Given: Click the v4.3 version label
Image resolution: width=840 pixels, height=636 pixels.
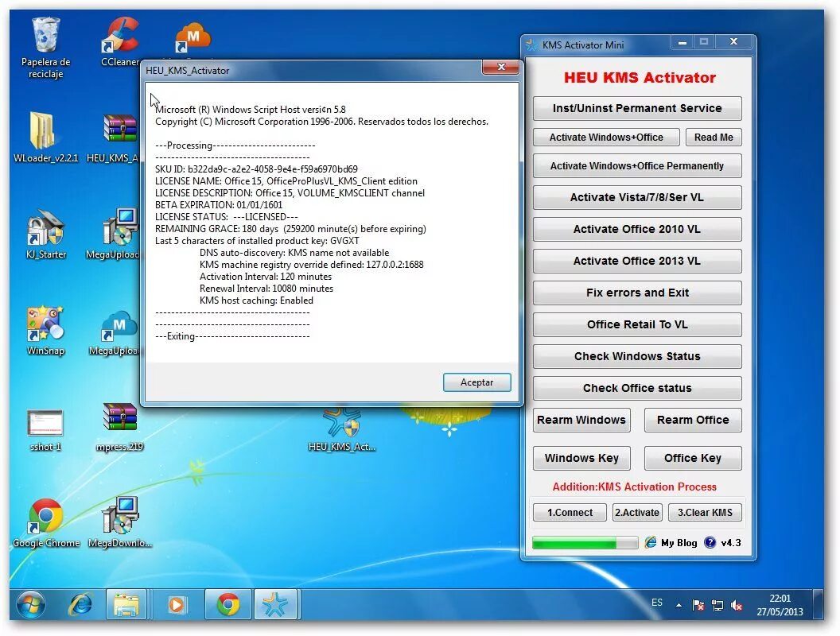Looking at the screenshot, I should click(x=731, y=543).
